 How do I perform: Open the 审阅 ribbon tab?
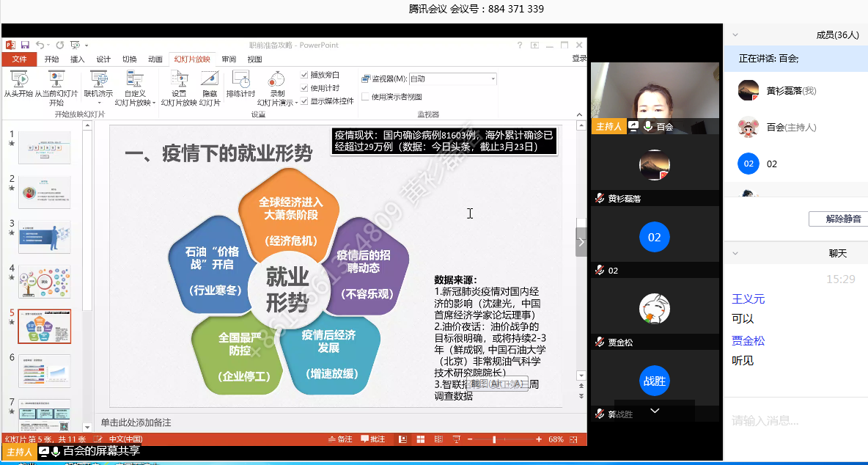tap(229, 59)
